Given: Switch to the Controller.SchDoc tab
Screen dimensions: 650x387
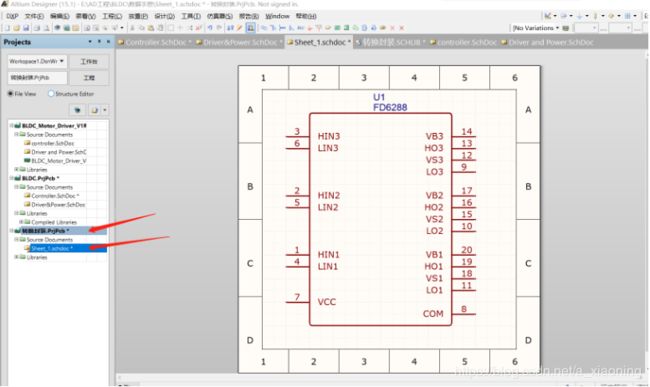Looking at the screenshot, I should 154,42.
